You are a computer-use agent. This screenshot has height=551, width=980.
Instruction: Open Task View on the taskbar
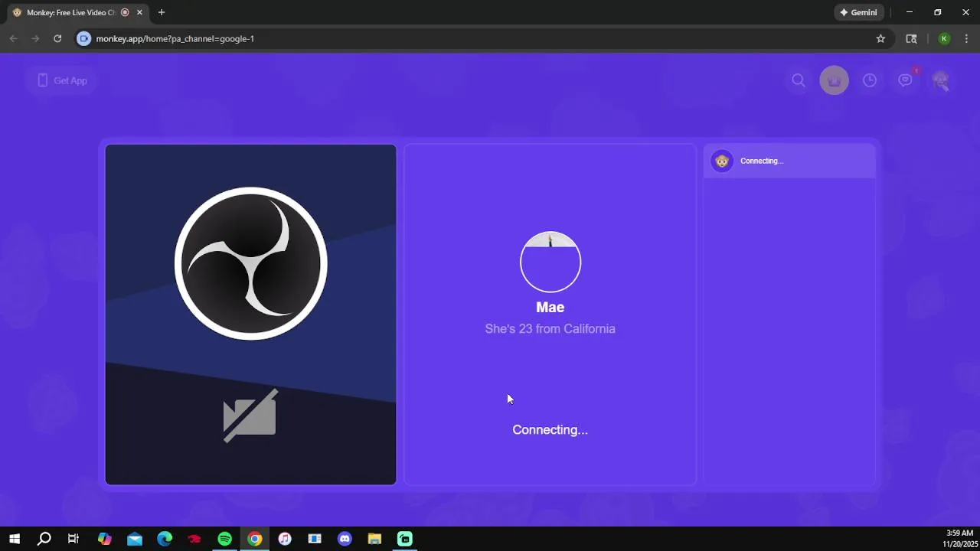click(x=73, y=539)
